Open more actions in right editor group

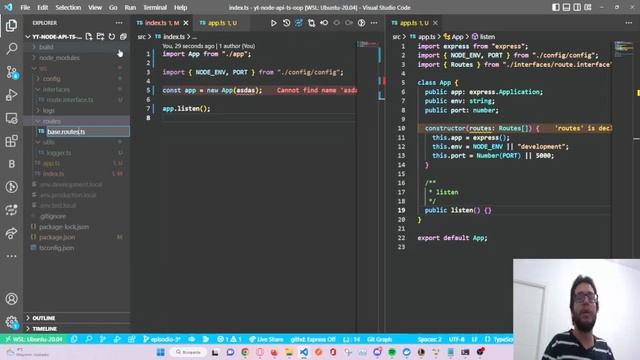tap(629, 23)
